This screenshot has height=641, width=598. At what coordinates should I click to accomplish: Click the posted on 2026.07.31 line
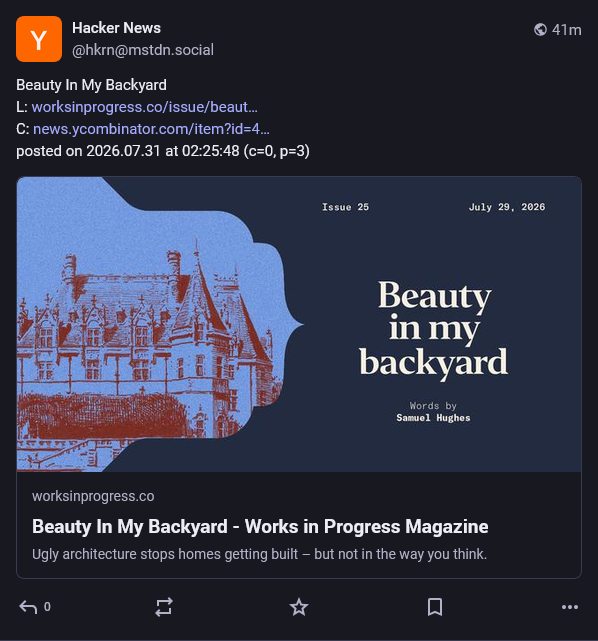pyautogui.click(x=163, y=151)
